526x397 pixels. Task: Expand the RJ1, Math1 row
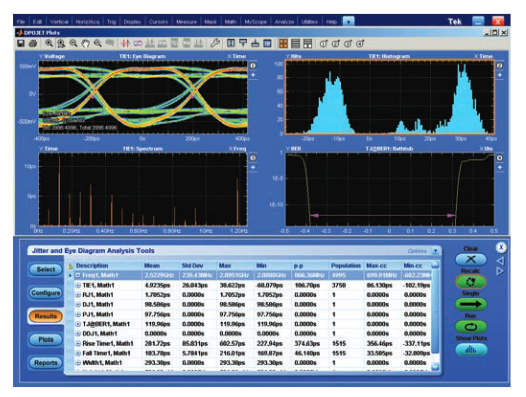coord(78,295)
